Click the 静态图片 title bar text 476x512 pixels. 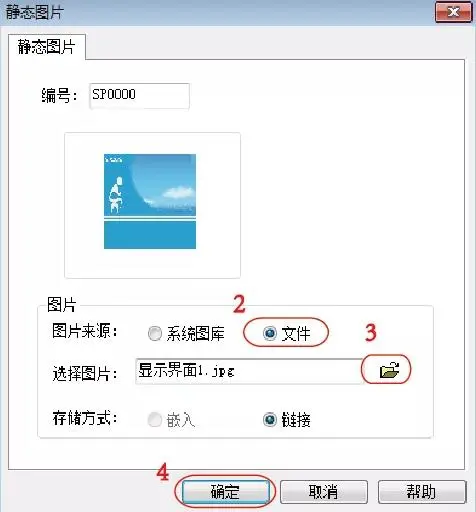point(35,13)
